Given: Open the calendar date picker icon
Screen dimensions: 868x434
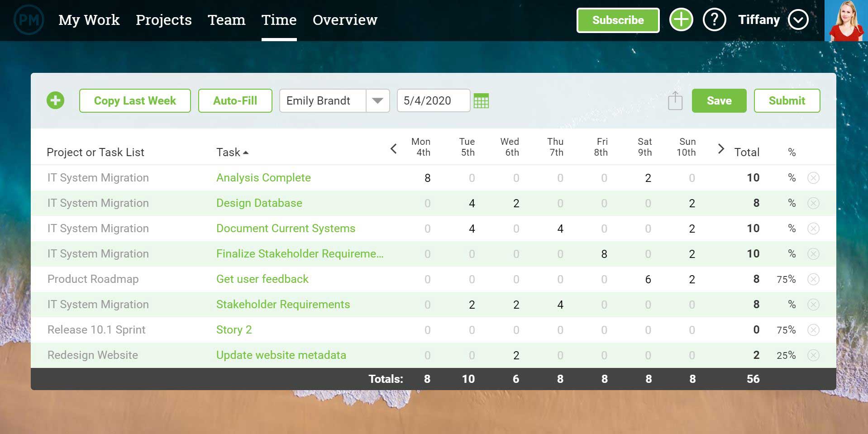Looking at the screenshot, I should pyautogui.click(x=481, y=100).
